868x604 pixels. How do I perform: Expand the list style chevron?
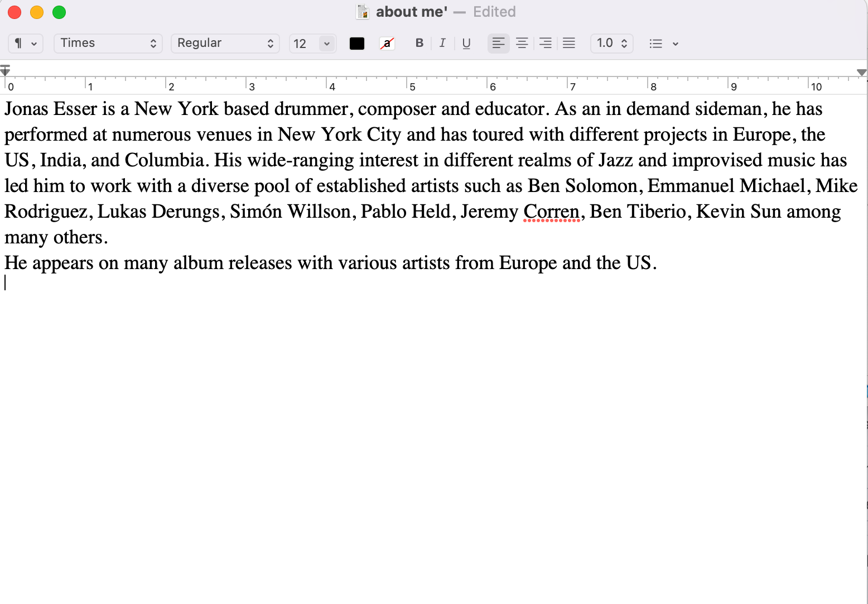(676, 44)
